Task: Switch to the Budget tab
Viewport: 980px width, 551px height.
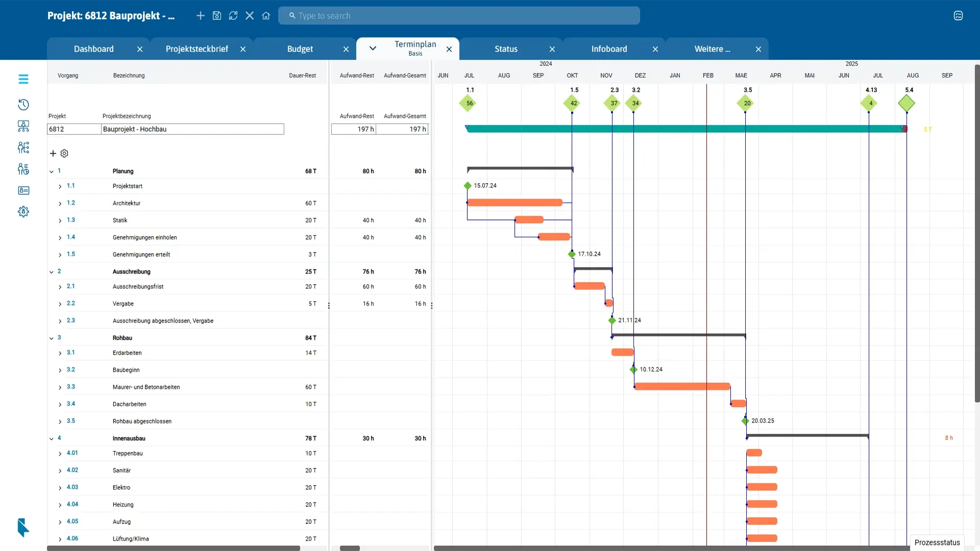Action: (x=300, y=48)
